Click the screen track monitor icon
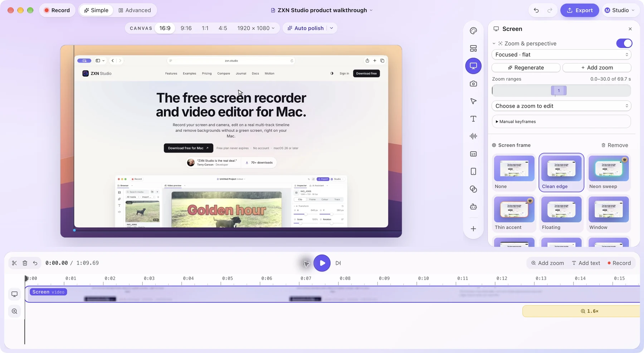 14,294
